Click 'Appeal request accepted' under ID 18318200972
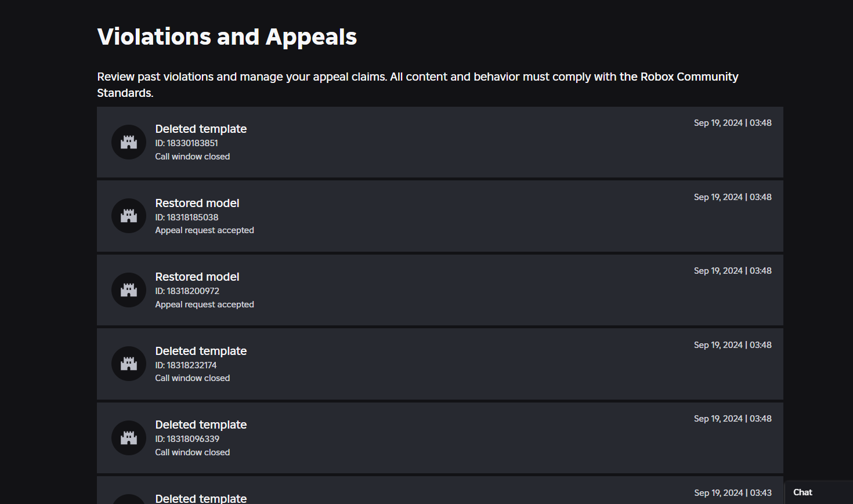This screenshot has height=504, width=853. (x=204, y=304)
